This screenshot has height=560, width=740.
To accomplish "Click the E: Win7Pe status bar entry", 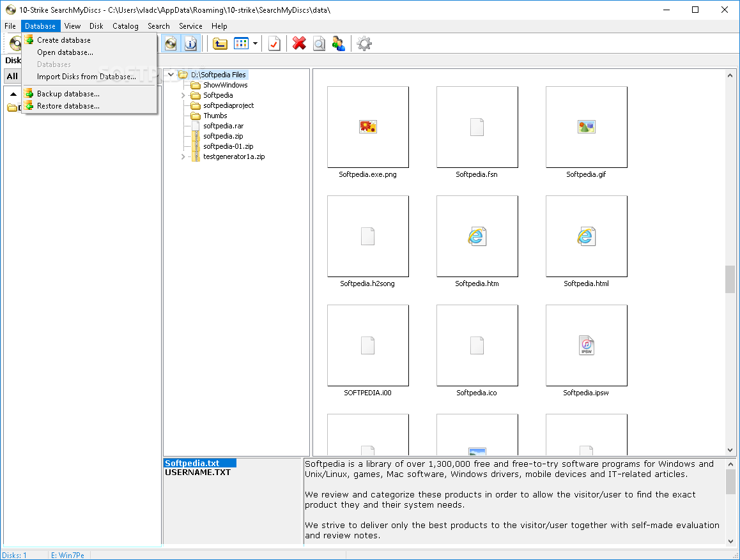I will pos(68,556).
